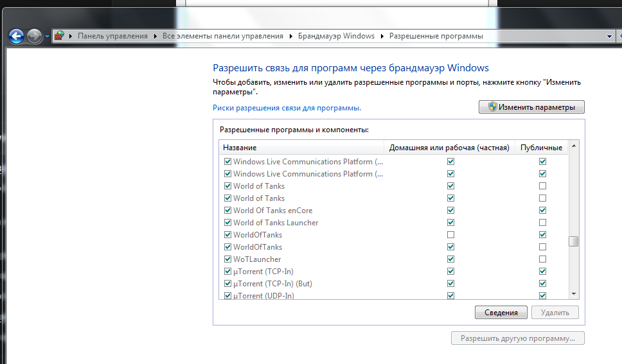Viewport: 622px width, 364px height.
Task: Toggle public checkbox for µTorrent (TCP-In) (But)
Action: pyautogui.click(x=543, y=284)
